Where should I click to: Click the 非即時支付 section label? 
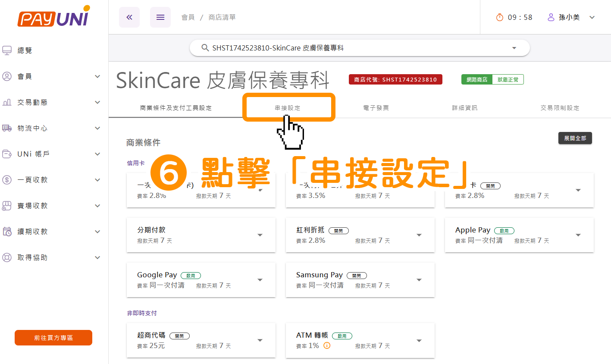[142, 313]
